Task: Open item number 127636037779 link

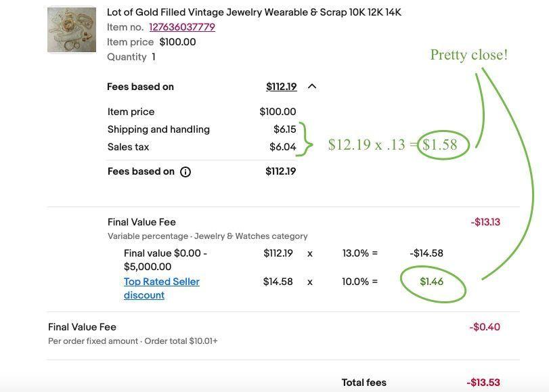Action: 182,27
